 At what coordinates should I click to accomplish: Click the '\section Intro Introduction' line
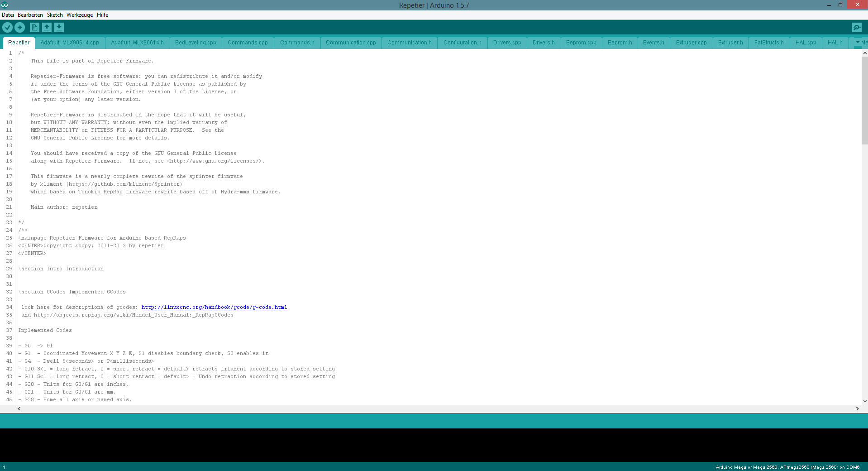[x=61, y=269]
